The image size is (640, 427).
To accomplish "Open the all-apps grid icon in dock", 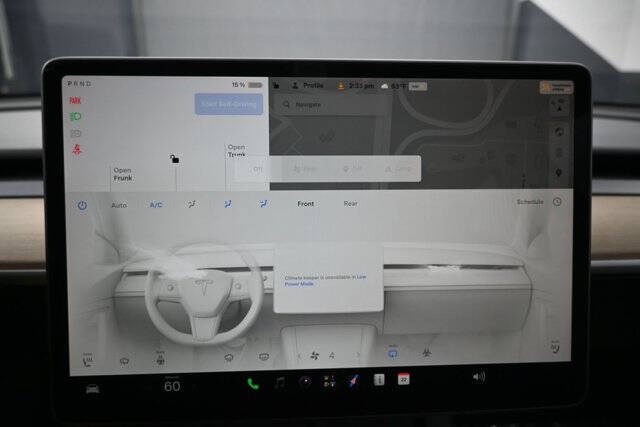I will pos(329,381).
